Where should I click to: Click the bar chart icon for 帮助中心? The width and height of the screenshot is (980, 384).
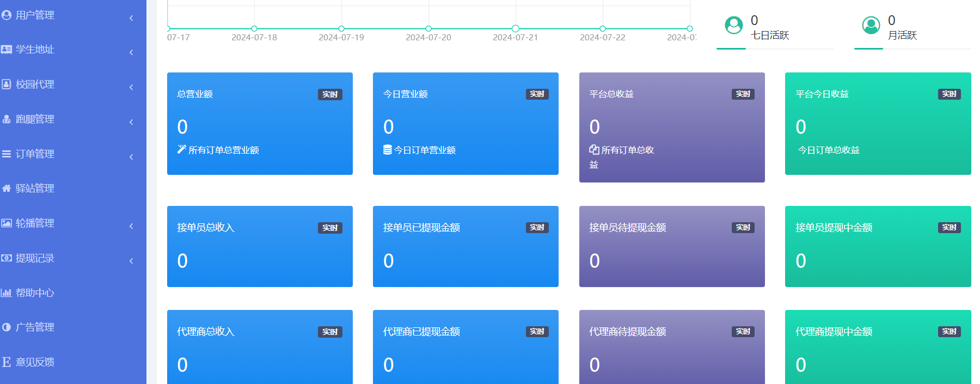pos(7,293)
